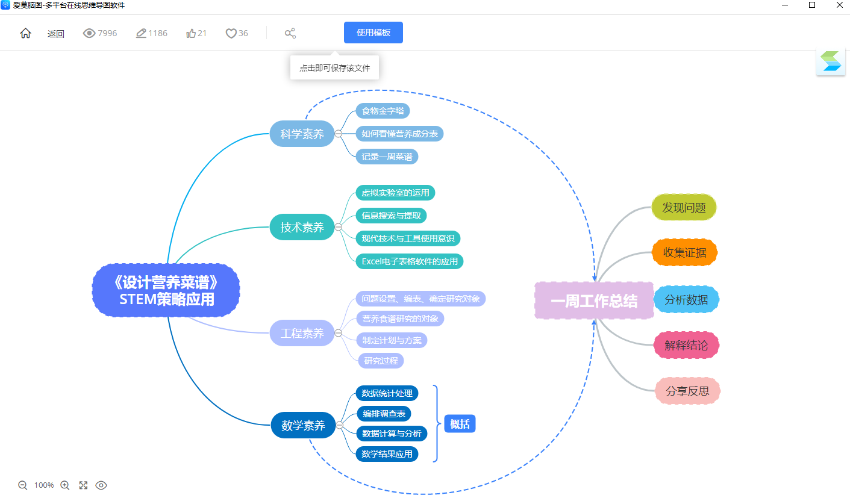Click the pencil edit count icon 1186
850x504 pixels.
142,33
